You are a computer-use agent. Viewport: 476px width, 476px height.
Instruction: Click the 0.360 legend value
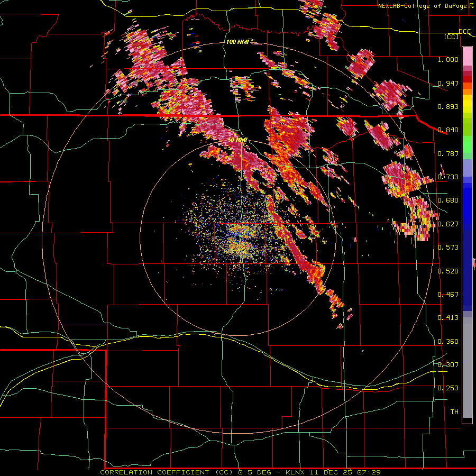[x=448, y=342]
